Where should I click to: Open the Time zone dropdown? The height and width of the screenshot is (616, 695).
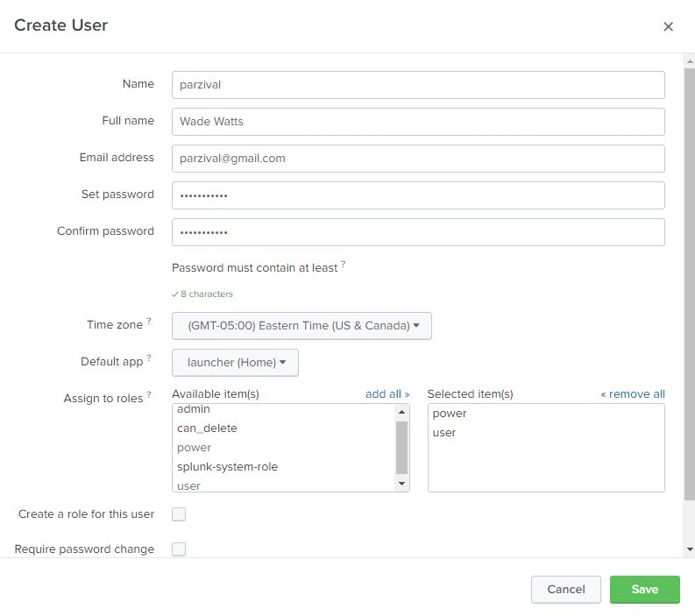[301, 326]
